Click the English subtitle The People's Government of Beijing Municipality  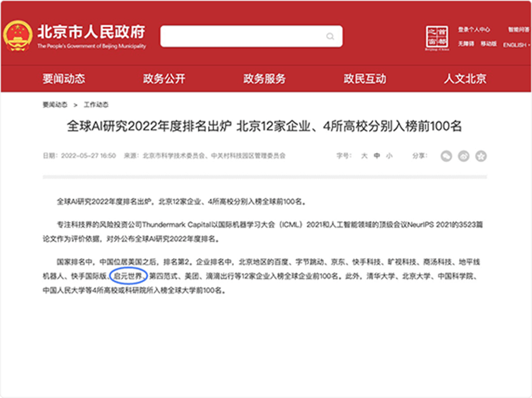[92, 46]
